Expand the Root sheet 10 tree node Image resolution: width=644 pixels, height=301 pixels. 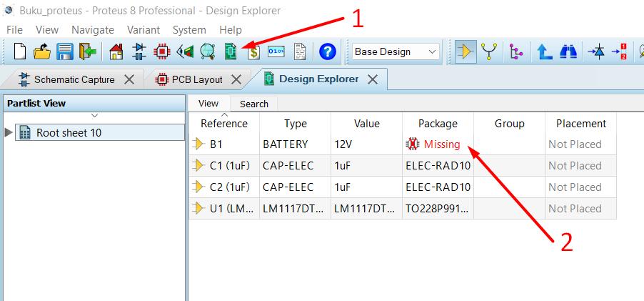tap(8, 132)
